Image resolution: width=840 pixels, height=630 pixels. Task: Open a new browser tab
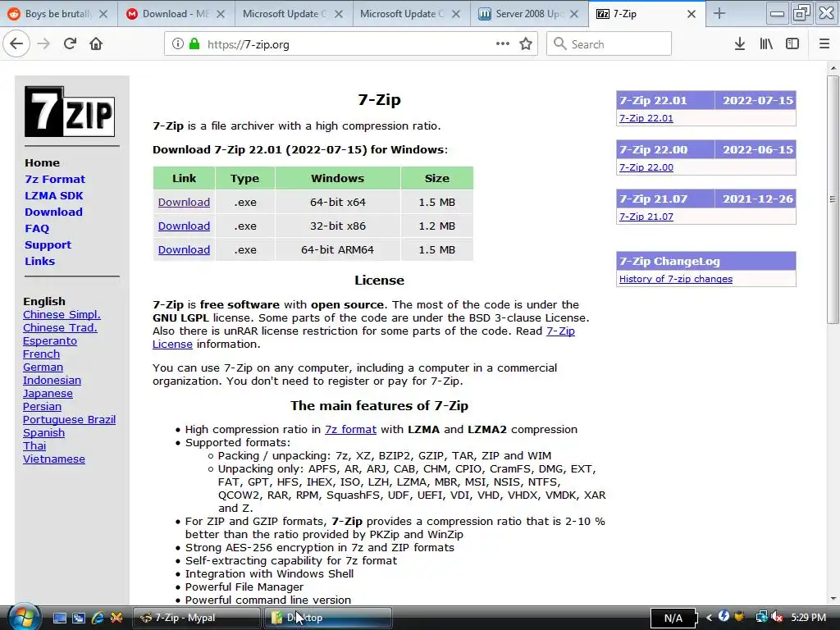pos(719,14)
